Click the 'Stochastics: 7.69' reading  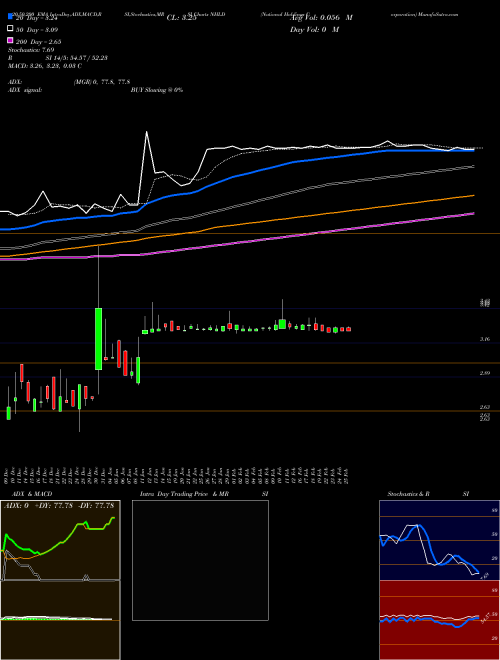click(x=31, y=50)
